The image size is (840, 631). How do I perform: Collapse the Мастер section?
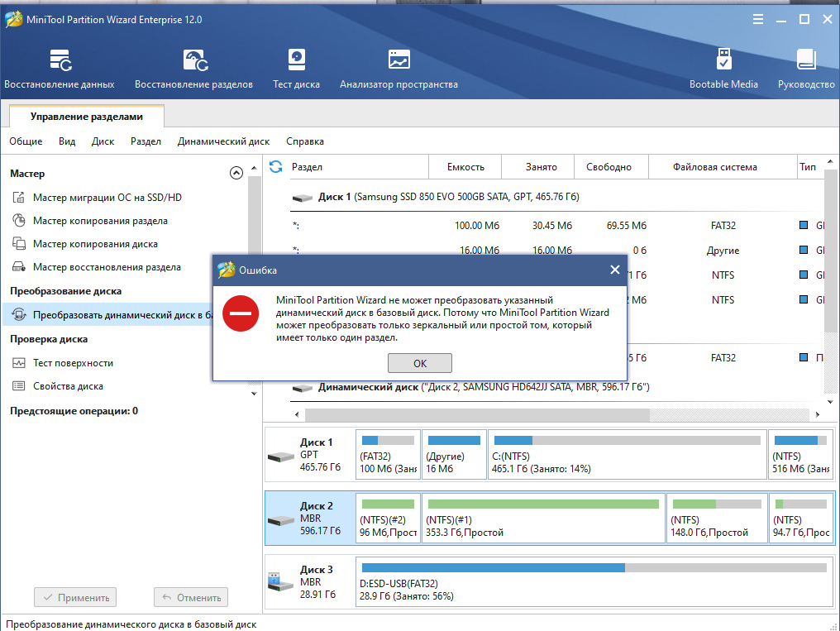236,173
